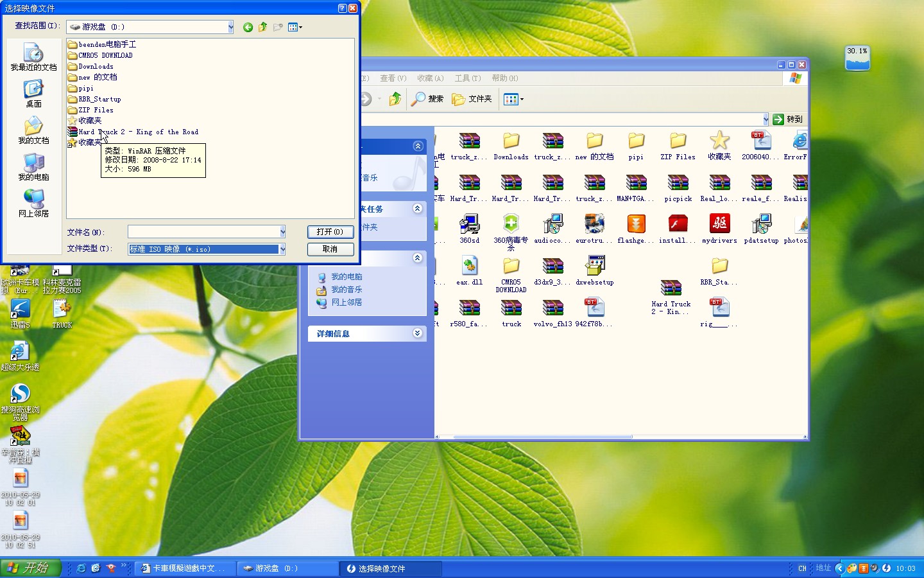
Task: Open the 帮助 (Help) menu
Action: [x=504, y=78]
